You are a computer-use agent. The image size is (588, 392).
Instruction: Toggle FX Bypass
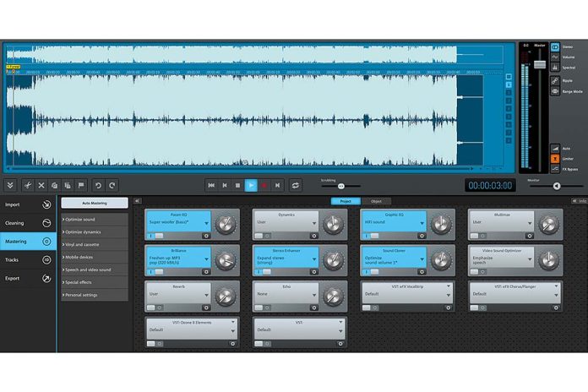pyautogui.click(x=555, y=169)
